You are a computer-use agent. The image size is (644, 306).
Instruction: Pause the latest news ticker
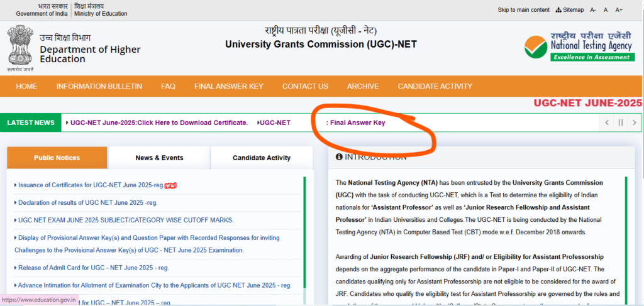point(621,123)
